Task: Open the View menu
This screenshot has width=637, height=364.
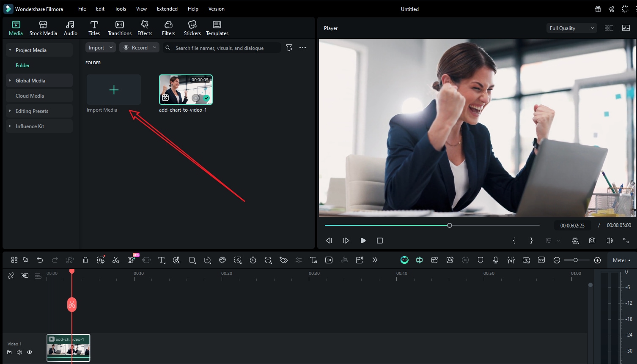Action: tap(141, 9)
